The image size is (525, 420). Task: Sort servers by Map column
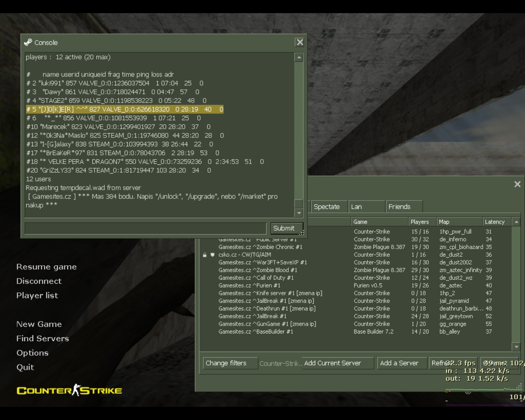coord(459,222)
